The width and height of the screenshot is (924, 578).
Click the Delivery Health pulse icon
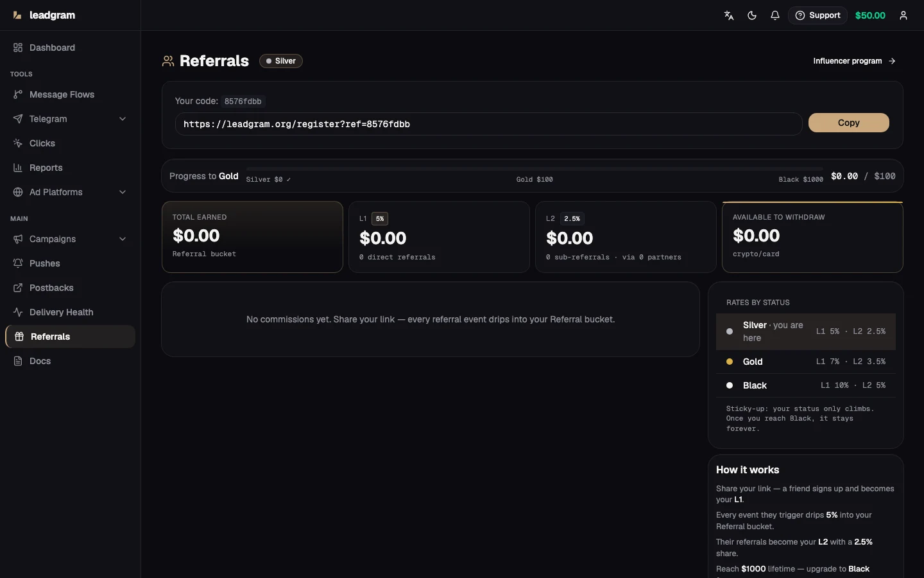[18, 312]
